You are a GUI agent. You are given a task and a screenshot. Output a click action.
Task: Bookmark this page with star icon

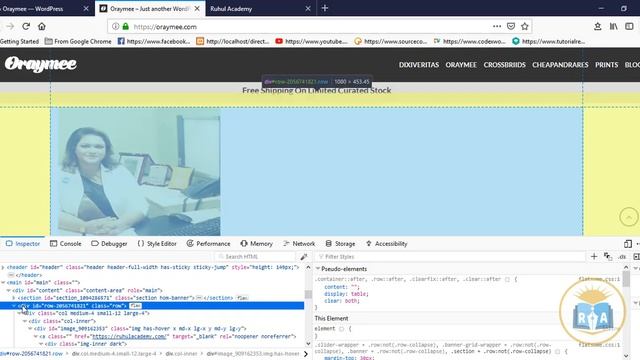point(524,26)
